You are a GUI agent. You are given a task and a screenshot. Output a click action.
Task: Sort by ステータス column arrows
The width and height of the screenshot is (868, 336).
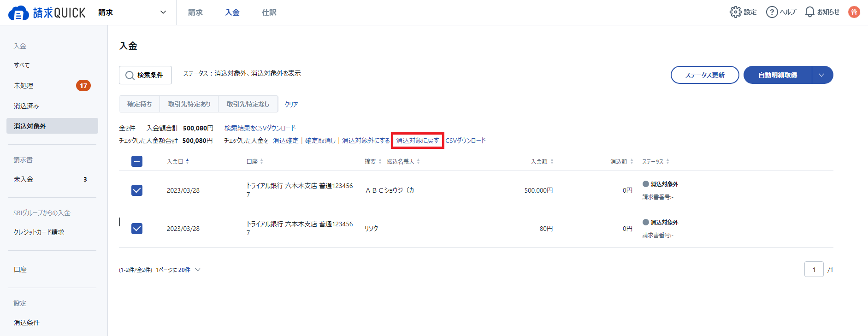(668, 161)
